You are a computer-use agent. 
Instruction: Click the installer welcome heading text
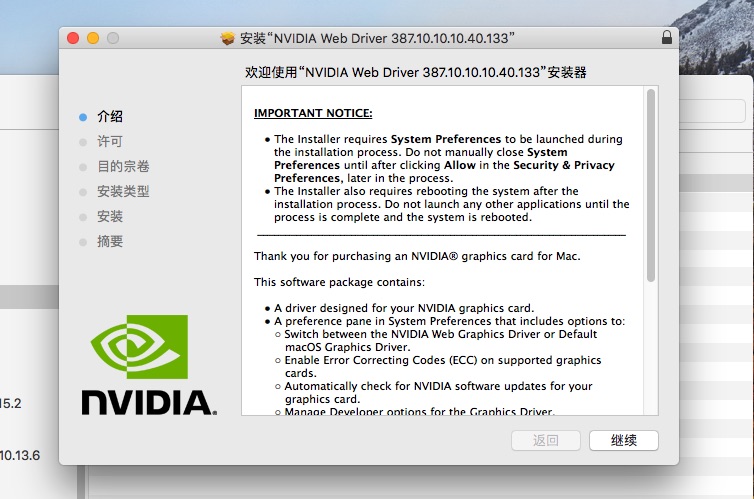[415, 73]
